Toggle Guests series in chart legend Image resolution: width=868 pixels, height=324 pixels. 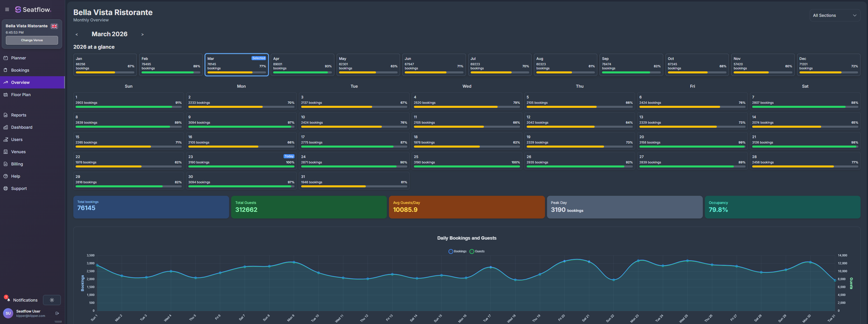click(477, 251)
